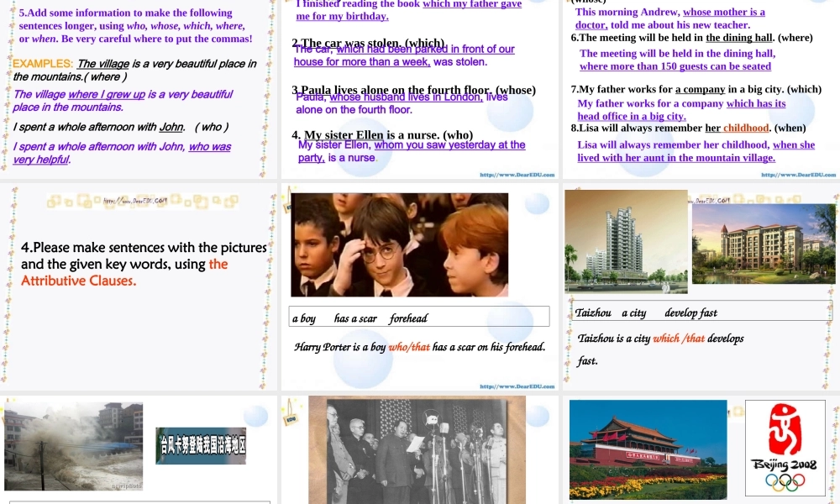Click heading '5.Add some information to make'
This screenshot has height=504, width=840.
pyautogui.click(x=126, y=13)
